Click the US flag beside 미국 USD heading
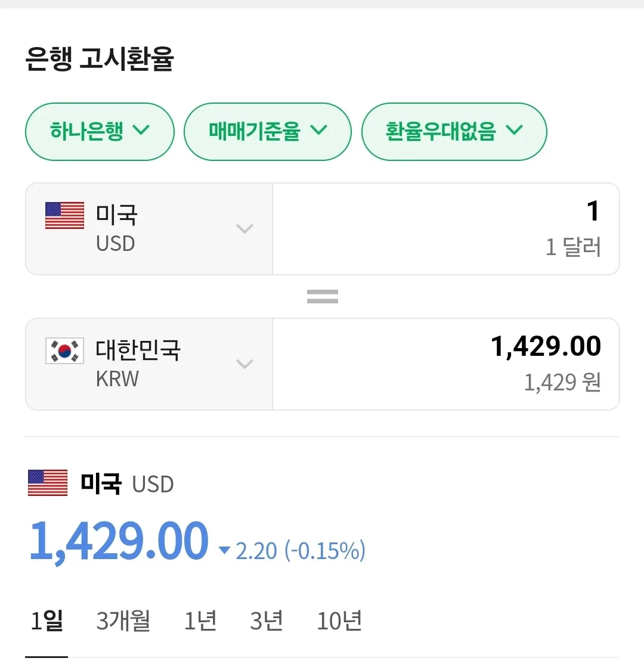Viewport: 644px width, 661px height. [x=48, y=483]
